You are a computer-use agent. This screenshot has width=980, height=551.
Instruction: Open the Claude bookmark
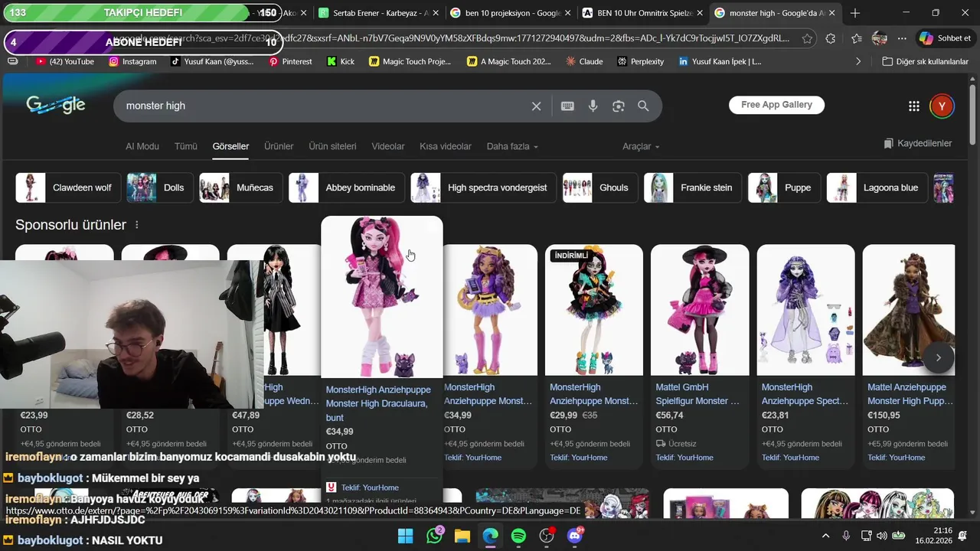(584, 61)
